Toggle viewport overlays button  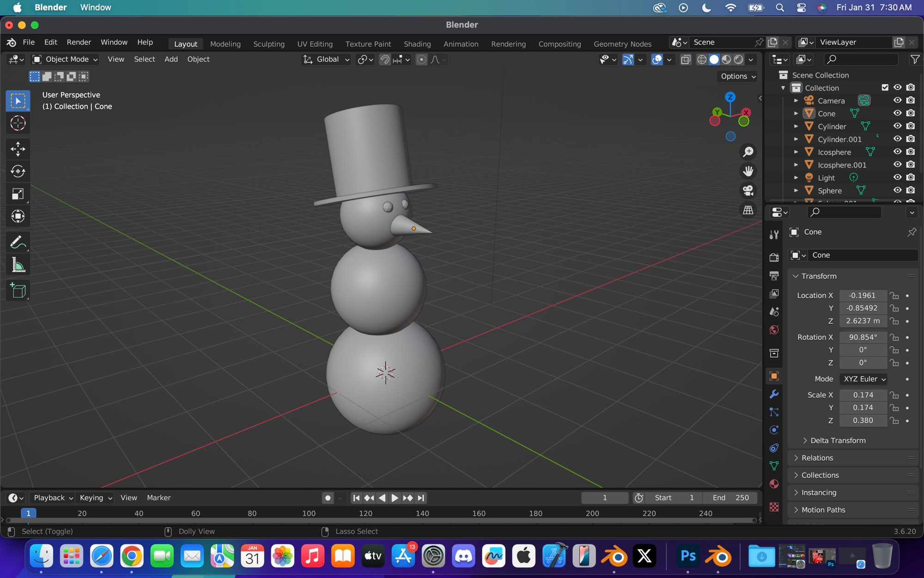point(657,59)
